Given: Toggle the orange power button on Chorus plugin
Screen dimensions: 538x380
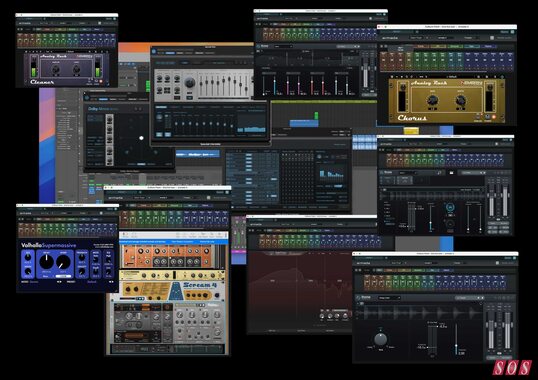Looking at the screenshot, I should [x=494, y=117].
